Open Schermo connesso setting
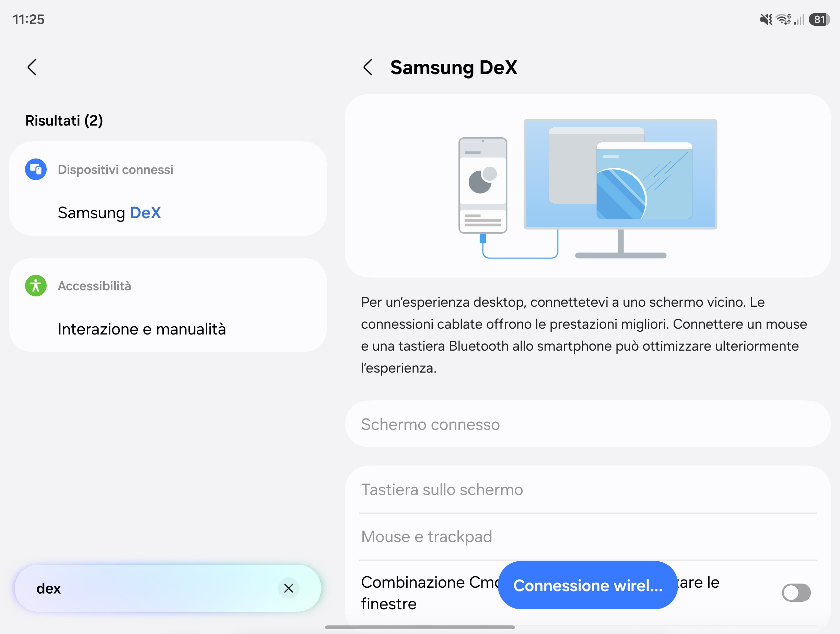Screen dimensions: 840x634 pos(587,424)
